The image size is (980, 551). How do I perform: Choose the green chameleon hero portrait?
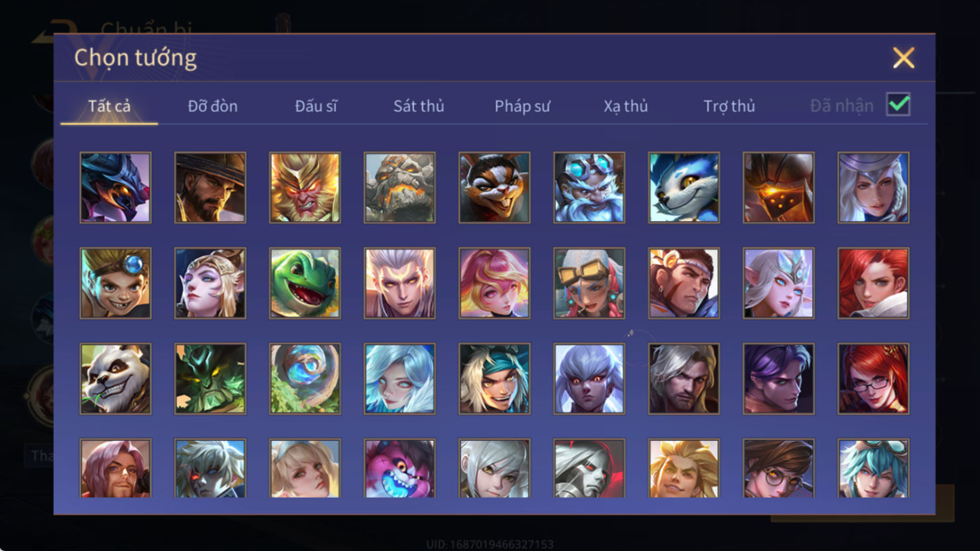click(x=305, y=283)
